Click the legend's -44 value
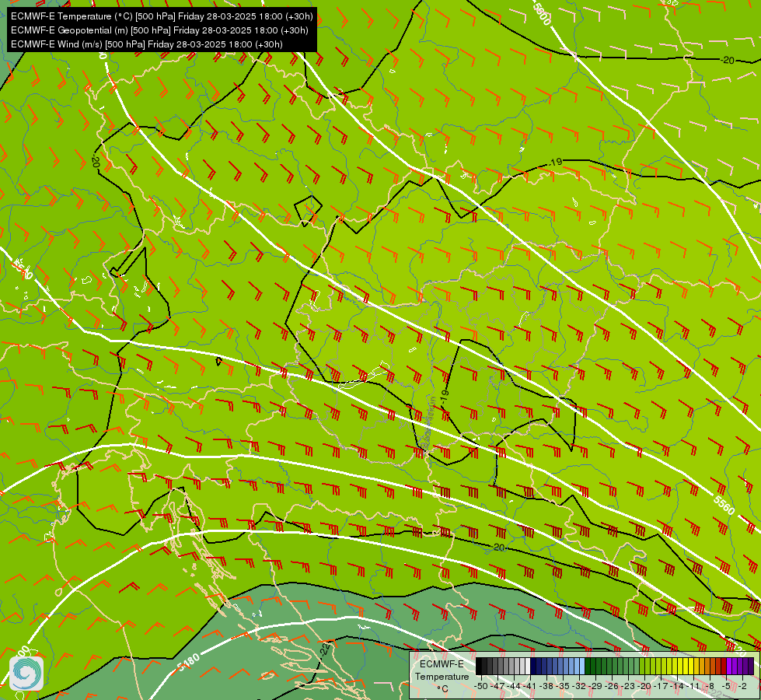This screenshot has height=700, width=761. pos(515,687)
